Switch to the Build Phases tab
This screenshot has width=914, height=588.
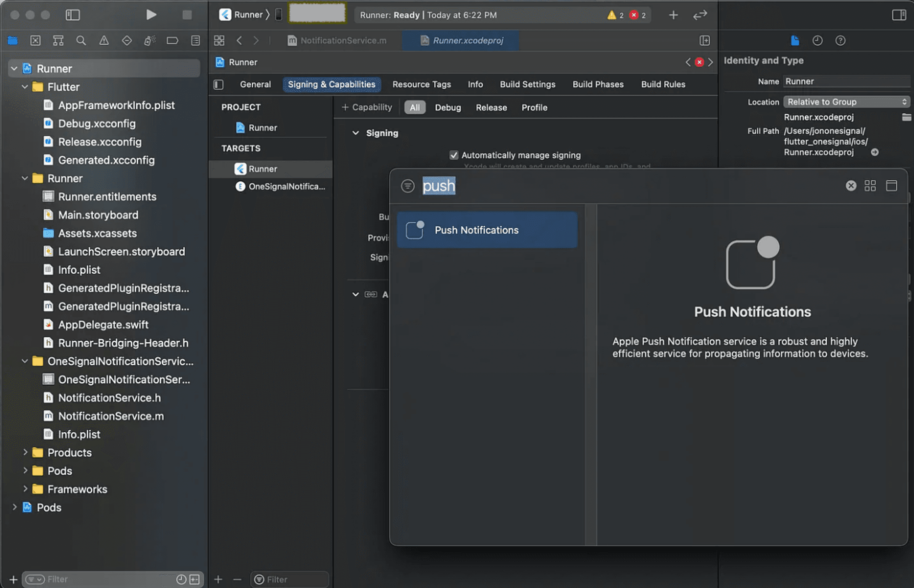pos(597,84)
